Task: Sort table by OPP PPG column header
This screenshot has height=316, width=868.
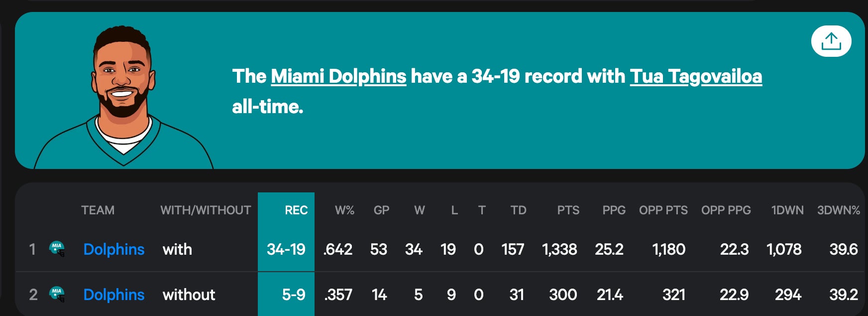Action: (x=726, y=210)
